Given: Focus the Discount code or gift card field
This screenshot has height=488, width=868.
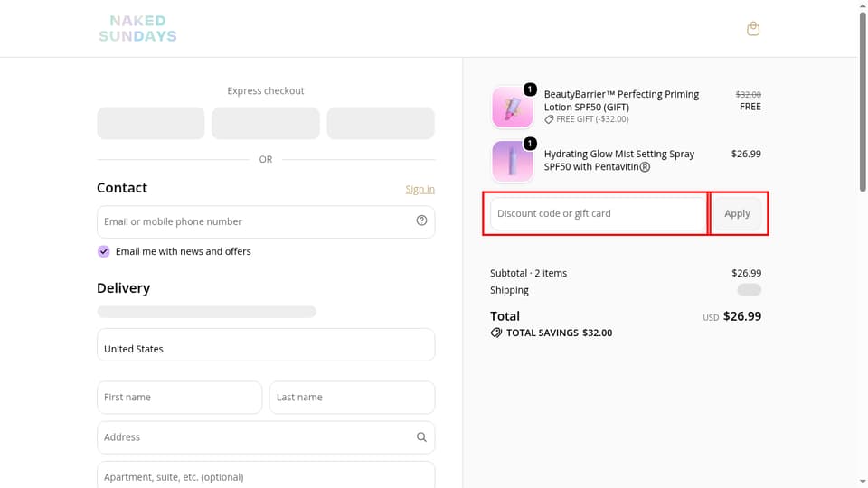Looking at the screenshot, I should coord(598,213).
